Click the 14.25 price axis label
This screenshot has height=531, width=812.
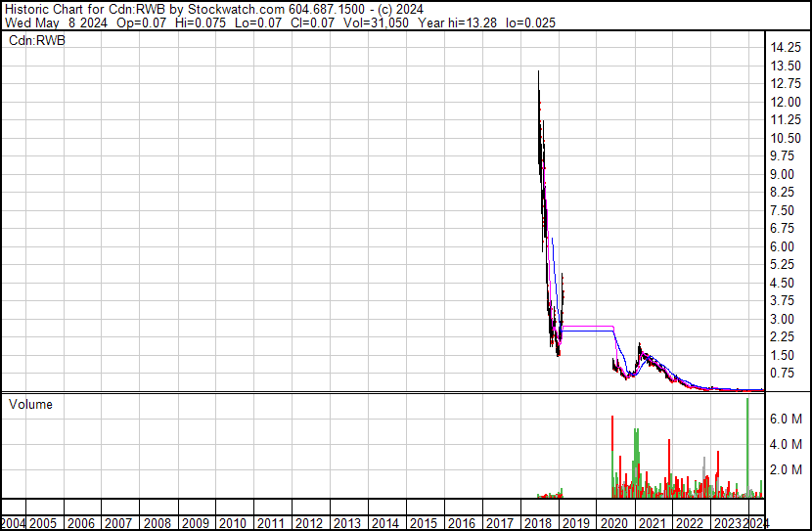point(786,47)
